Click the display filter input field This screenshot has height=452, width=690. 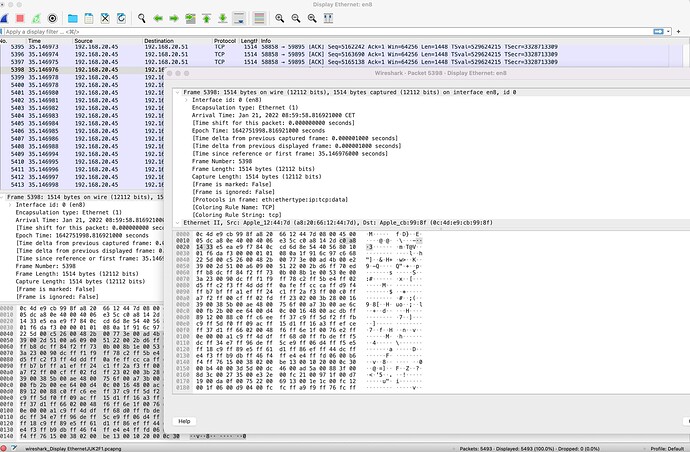(x=328, y=32)
